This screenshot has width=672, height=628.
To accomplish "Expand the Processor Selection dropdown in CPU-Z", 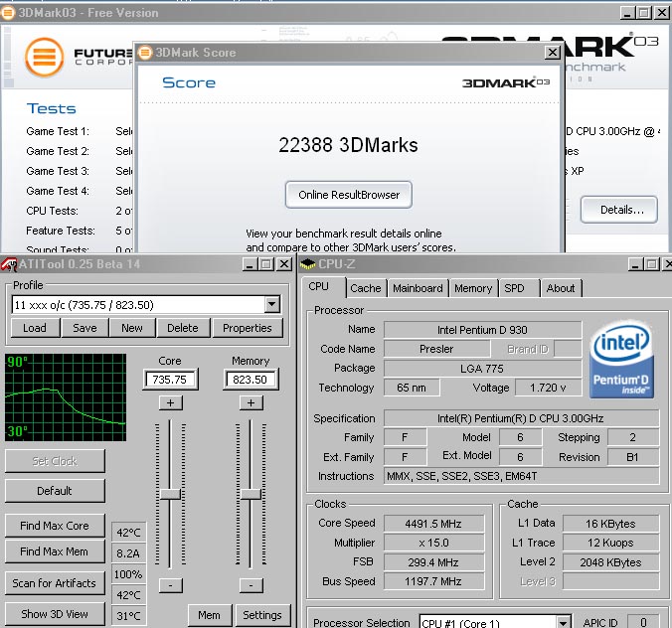I will [x=563, y=622].
